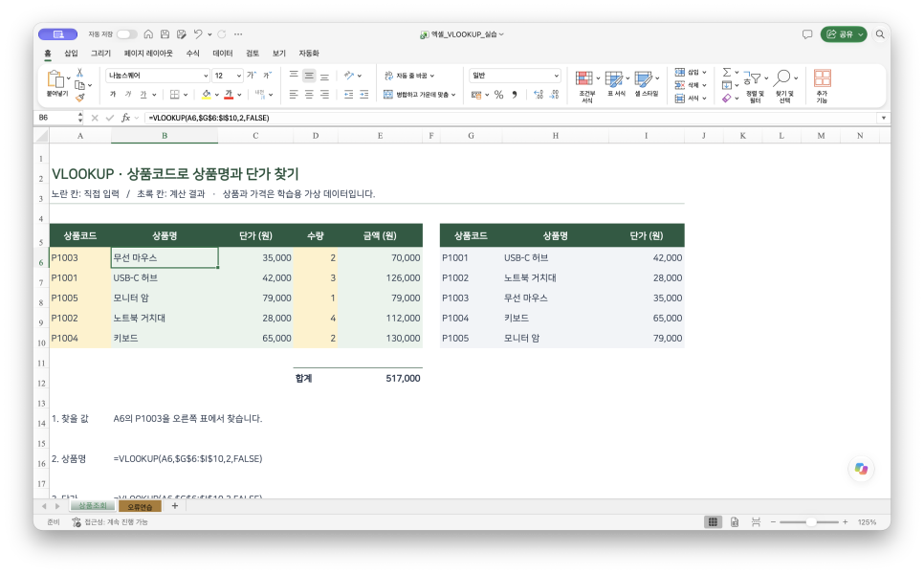Toggle underline 가 formatting

point(143,95)
